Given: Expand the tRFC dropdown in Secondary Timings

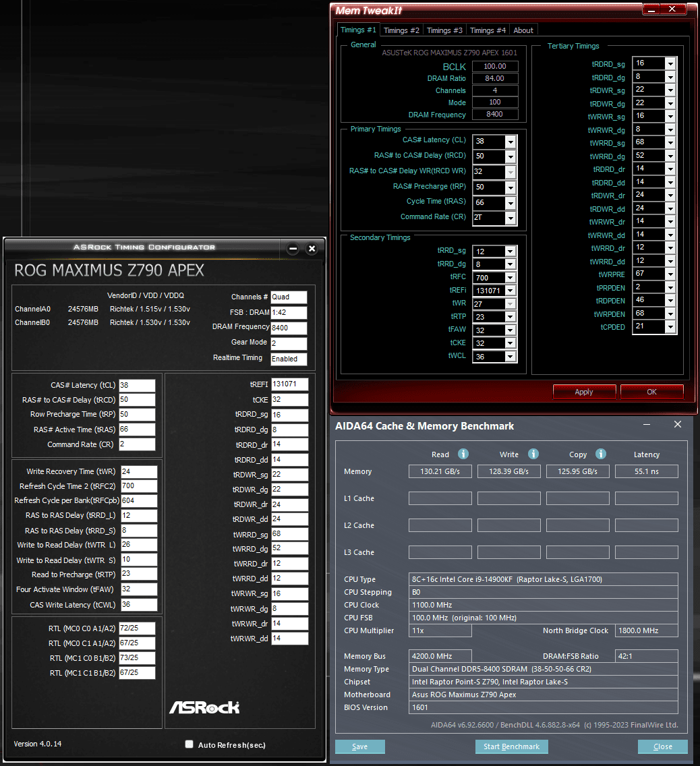Looking at the screenshot, I should [511, 278].
